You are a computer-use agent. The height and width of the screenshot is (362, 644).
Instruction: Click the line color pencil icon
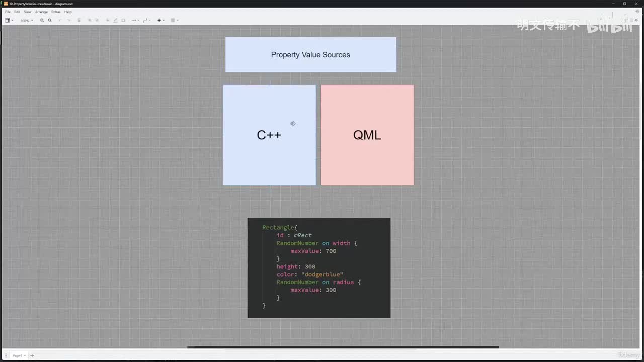[x=115, y=21]
